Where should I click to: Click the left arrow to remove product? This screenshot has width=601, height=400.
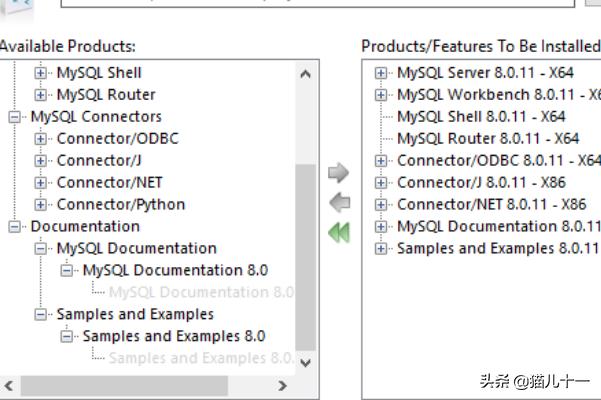340,202
